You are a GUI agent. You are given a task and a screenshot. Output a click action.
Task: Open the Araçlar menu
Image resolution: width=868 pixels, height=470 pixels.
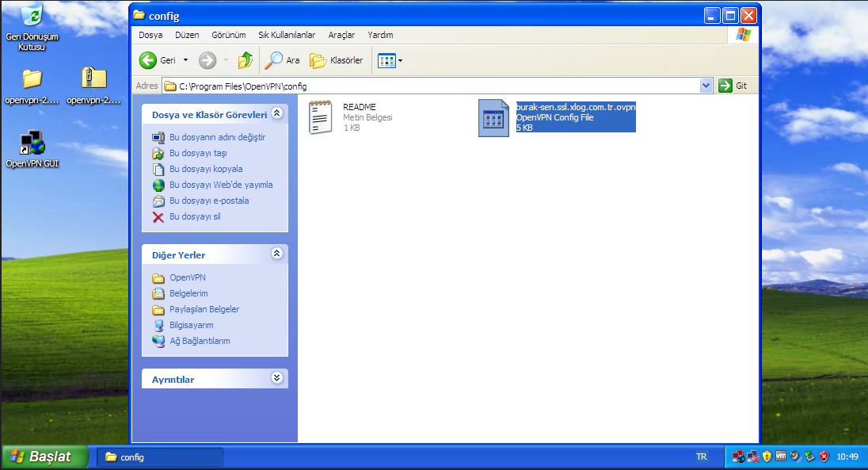pyautogui.click(x=341, y=35)
